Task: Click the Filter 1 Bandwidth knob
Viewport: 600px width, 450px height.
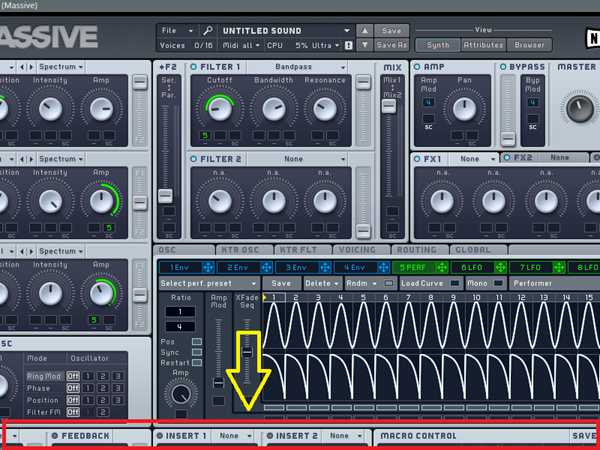Action: 274,108
